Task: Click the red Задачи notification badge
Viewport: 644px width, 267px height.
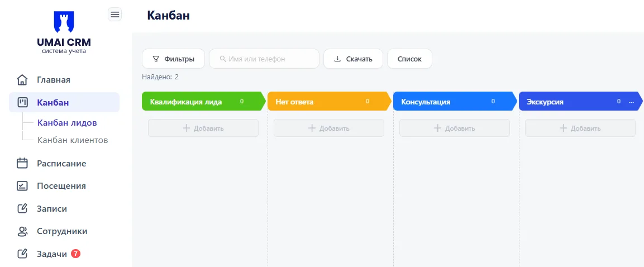Action: [x=75, y=254]
